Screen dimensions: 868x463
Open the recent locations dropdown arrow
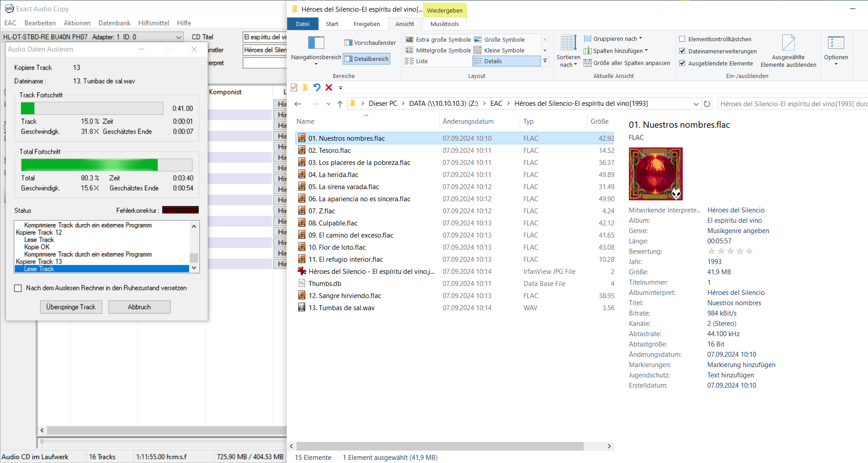pos(328,104)
